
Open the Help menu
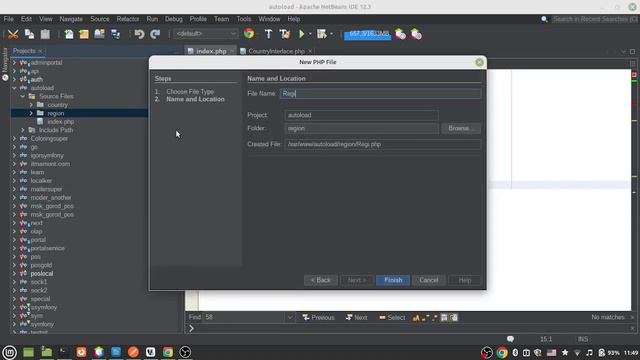click(293, 19)
